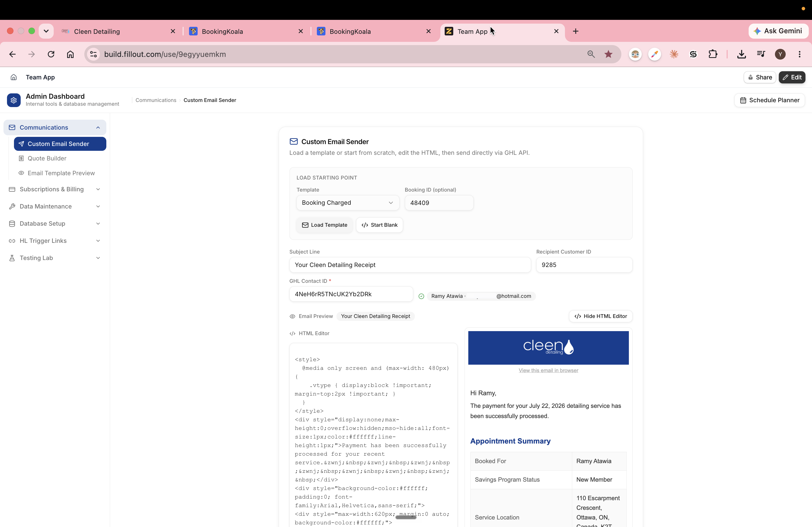This screenshot has height=527, width=812.
Task: Click the Your Cleen Detailing Receipt preview chip
Action: click(376, 316)
